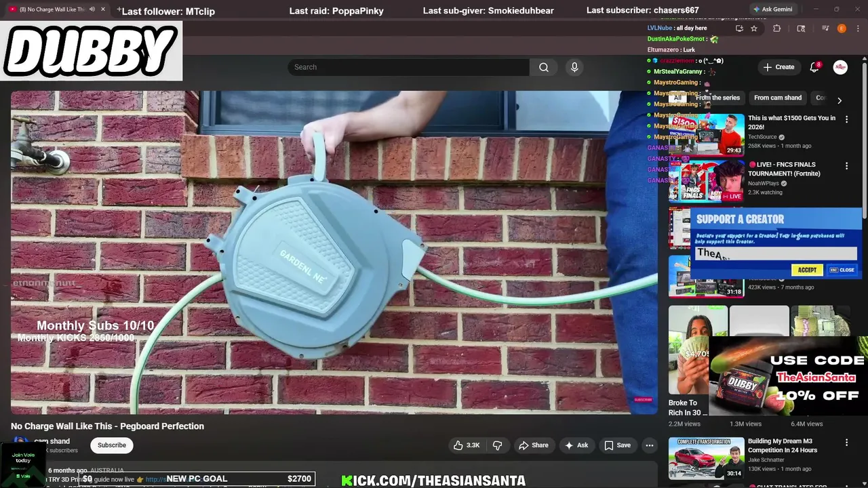Select the 'All' filter chip
This screenshot has width=868, height=488.
(677, 98)
